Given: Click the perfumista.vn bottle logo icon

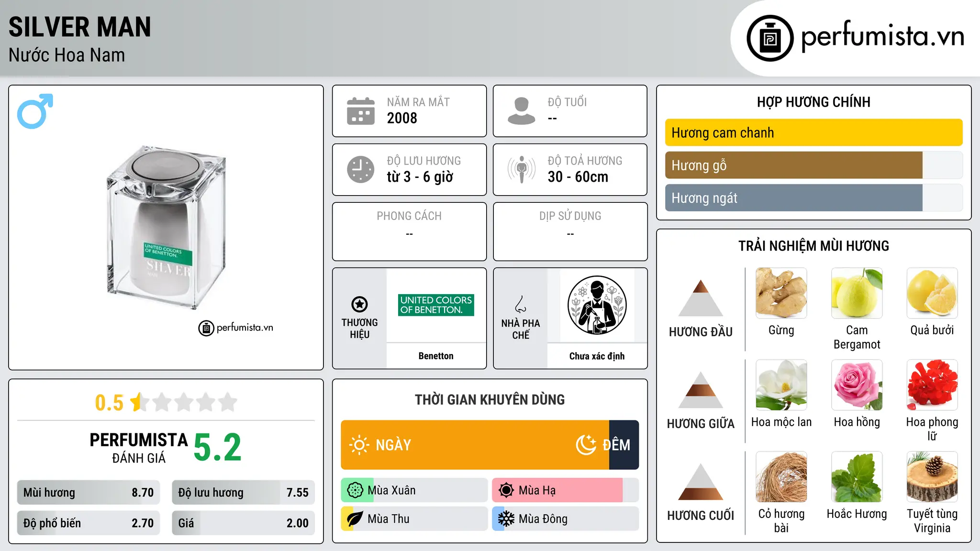Looking at the screenshot, I should pyautogui.click(x=770, y=38).
